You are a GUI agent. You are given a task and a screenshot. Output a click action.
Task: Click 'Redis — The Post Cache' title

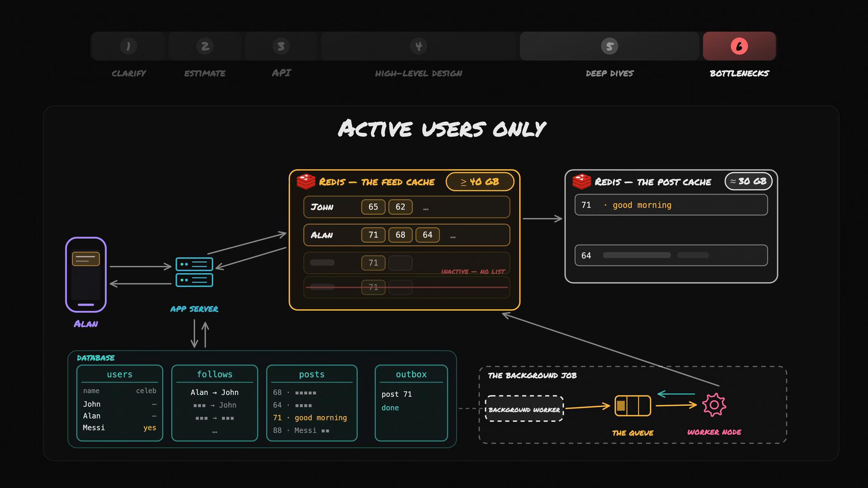653,182
